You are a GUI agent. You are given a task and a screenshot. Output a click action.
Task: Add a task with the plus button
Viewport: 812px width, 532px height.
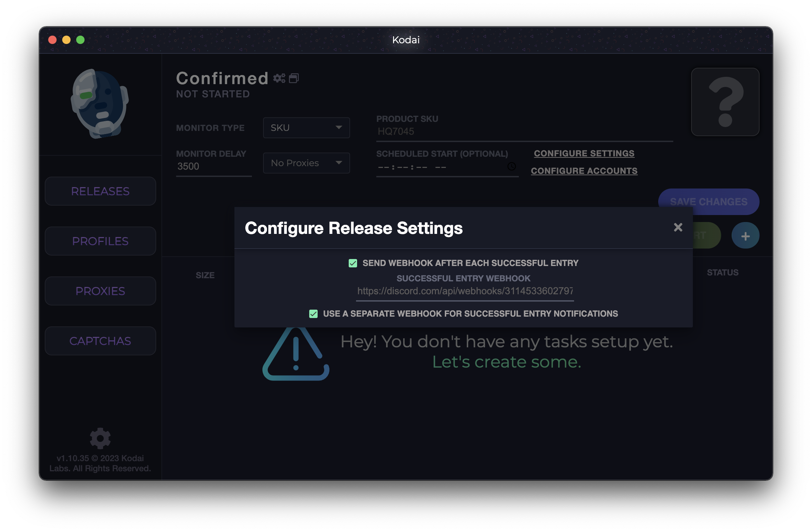(745, 236)
